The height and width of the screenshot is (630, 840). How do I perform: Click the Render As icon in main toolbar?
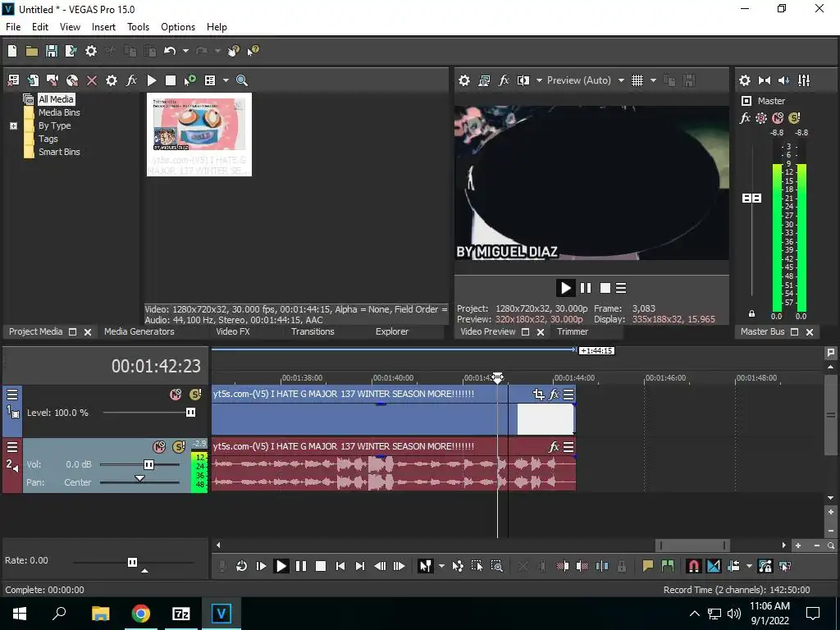[71, 51]
